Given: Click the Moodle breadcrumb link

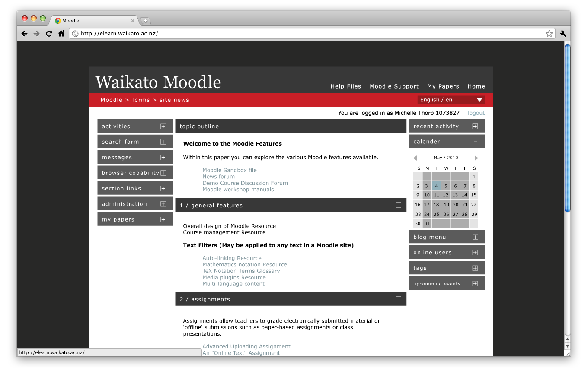Looking at the screenshot, I should coord(112,100).
